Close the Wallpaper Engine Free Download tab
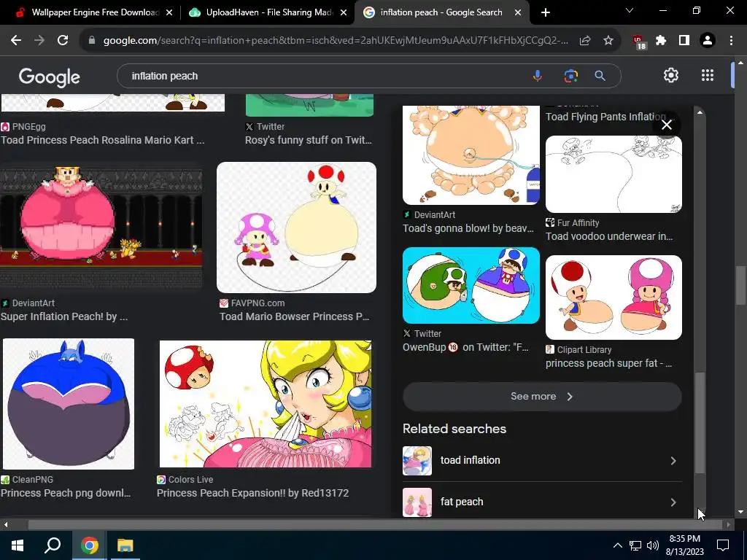747x560 pixels. tap(169, 13)
